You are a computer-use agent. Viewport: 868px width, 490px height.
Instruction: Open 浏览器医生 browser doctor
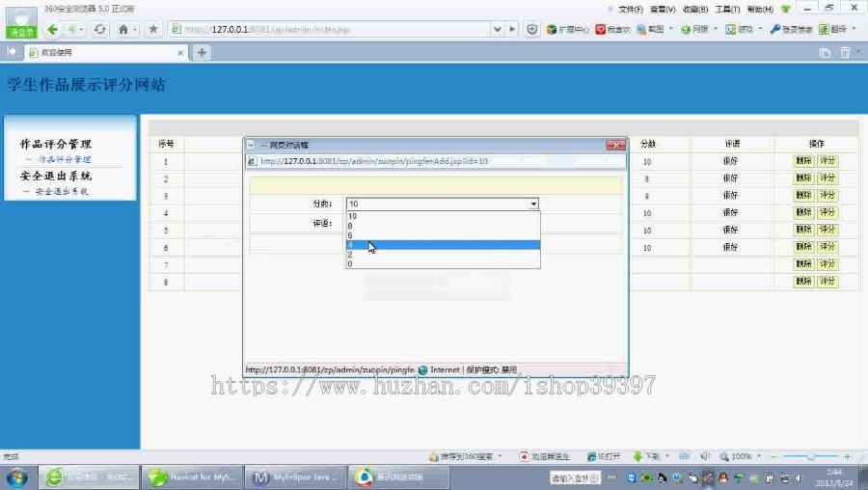545,457
